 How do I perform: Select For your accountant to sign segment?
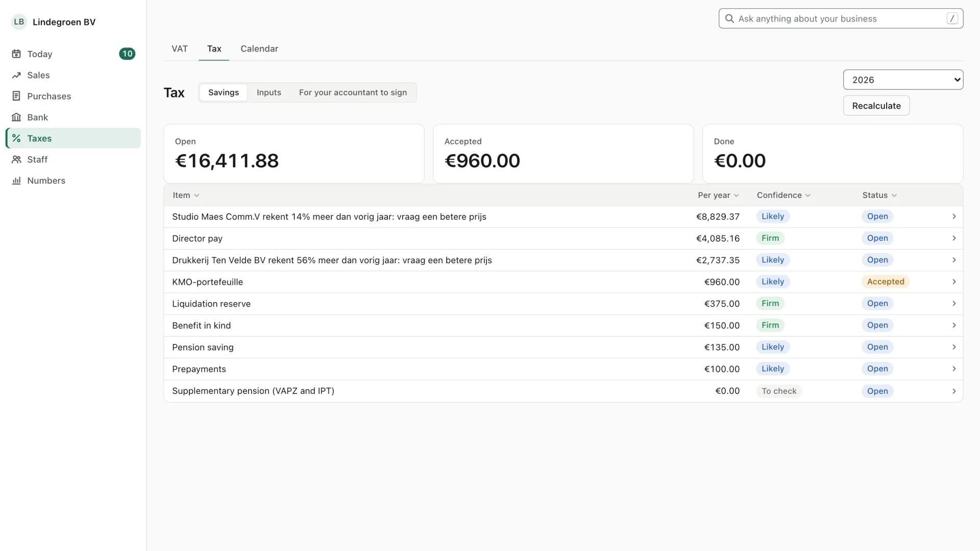353,92
